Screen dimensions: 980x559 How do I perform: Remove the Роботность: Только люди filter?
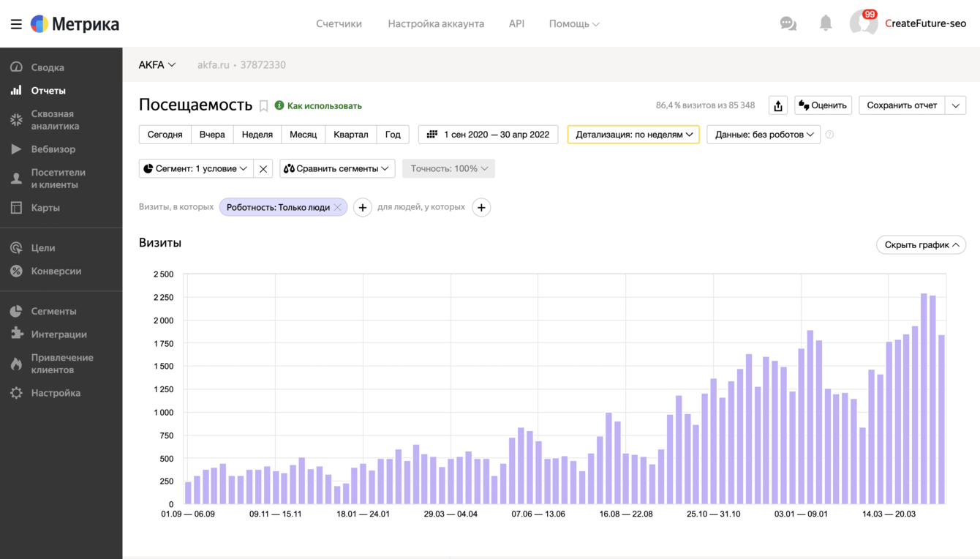pyautogui.click(x=338, y=208)
